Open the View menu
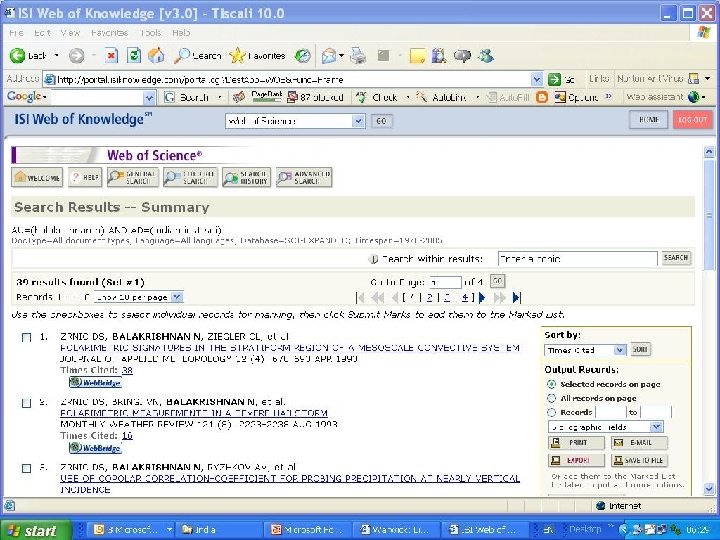 (70, 33)
